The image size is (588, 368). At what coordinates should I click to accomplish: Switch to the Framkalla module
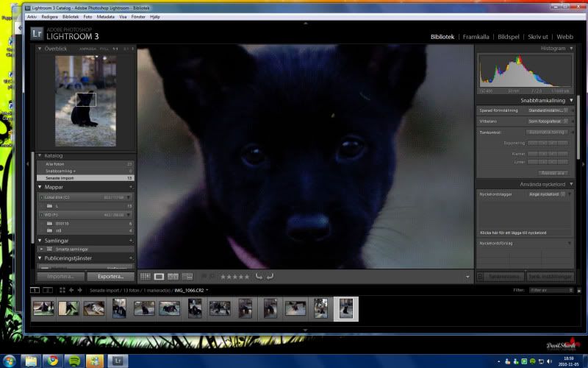476,36
